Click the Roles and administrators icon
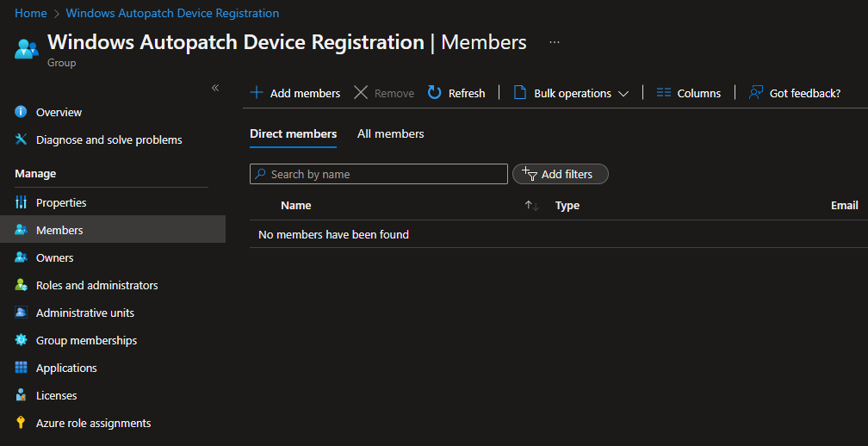Screen dimensions: 868x446 click(21, 285)
